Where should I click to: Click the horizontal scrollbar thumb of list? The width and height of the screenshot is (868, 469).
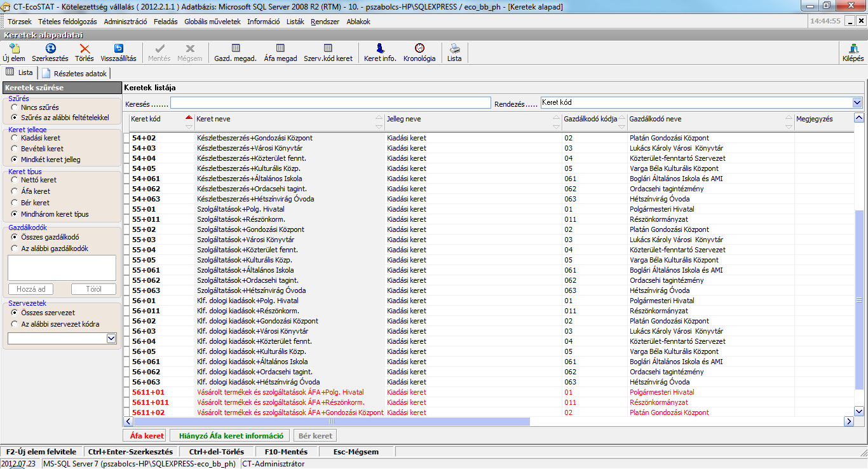pos(331,421)
